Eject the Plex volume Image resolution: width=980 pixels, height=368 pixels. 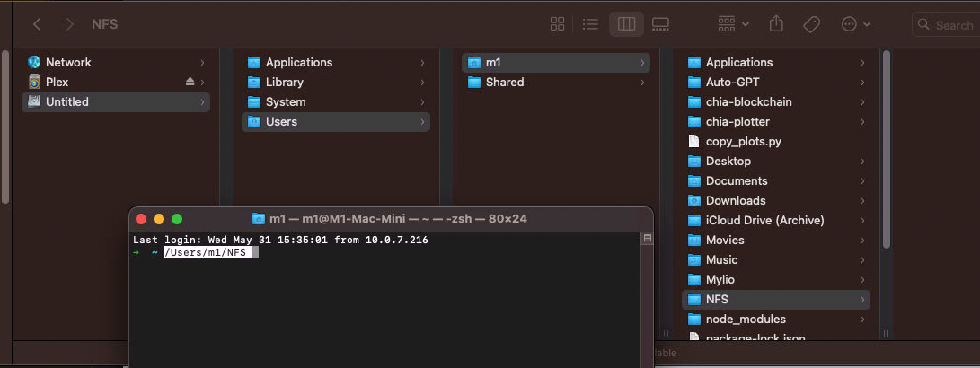(190, 82)
